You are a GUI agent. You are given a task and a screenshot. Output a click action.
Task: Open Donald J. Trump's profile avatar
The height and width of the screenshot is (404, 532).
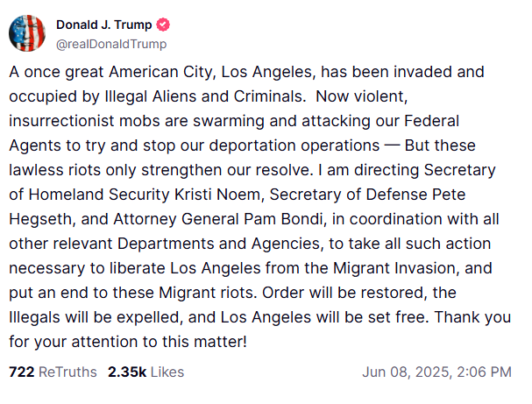coord(27,33)
